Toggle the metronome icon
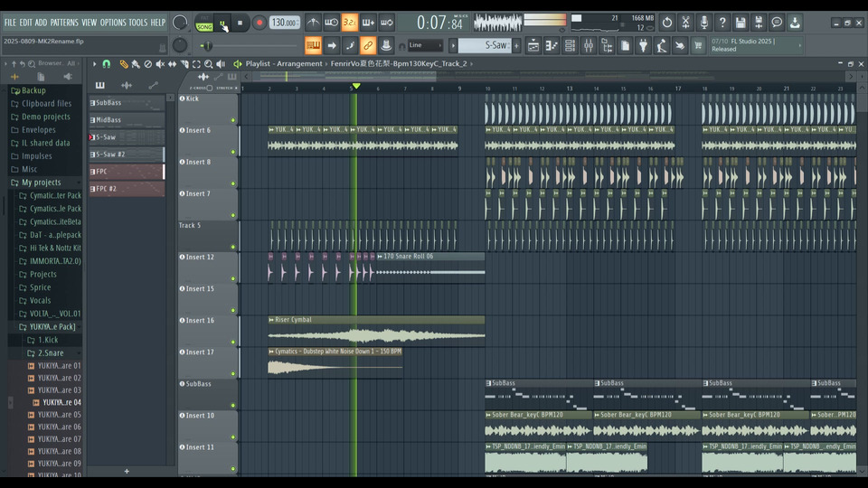 313,23
